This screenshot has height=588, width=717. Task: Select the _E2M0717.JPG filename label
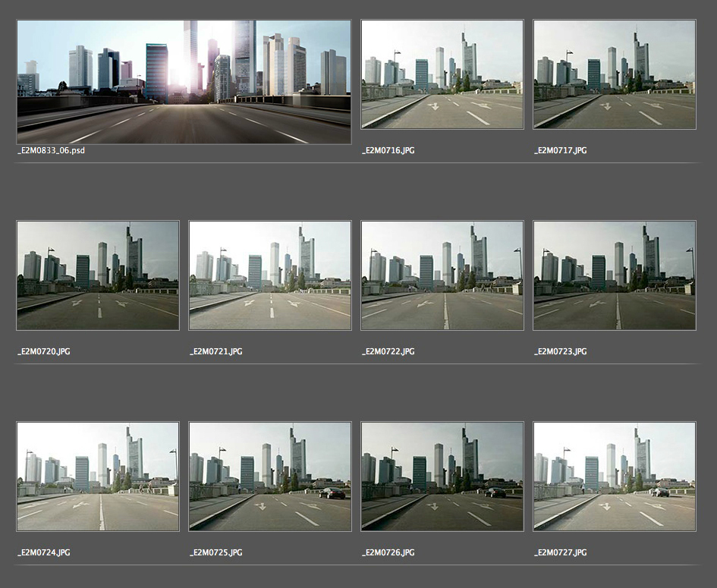click(x=561, y=150)
